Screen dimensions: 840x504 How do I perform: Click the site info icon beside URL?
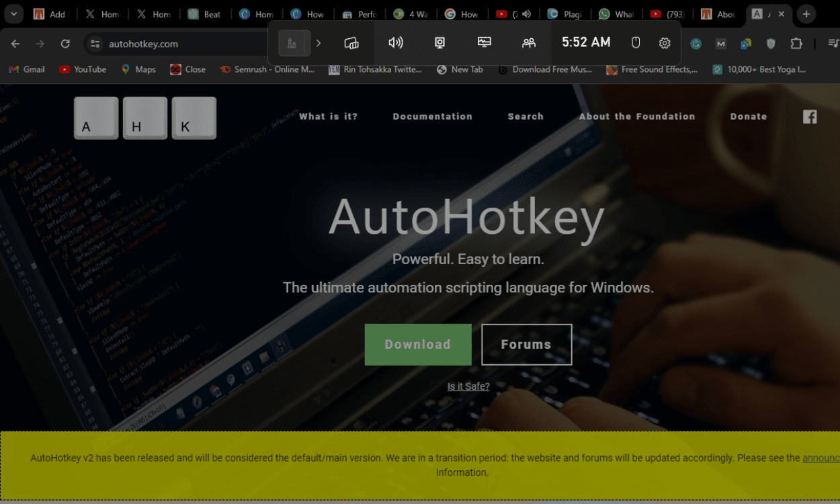click(x=95, y=44)
